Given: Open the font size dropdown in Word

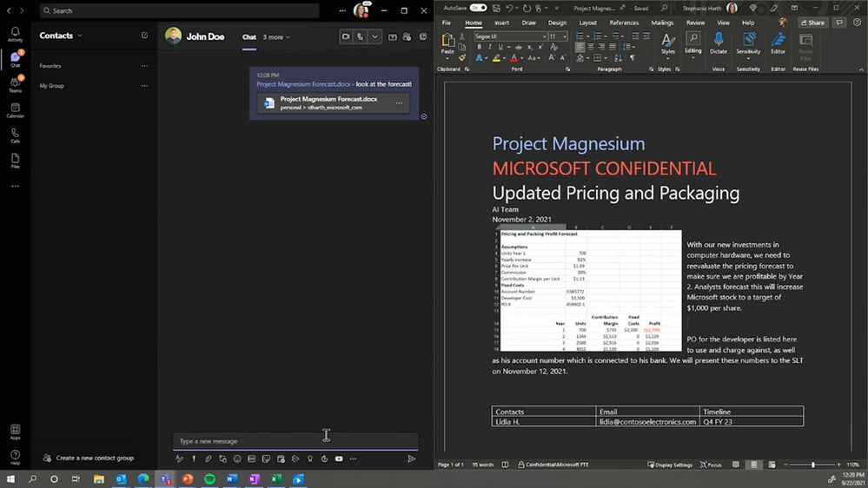Looking at the screenshot, I should 565,36.
